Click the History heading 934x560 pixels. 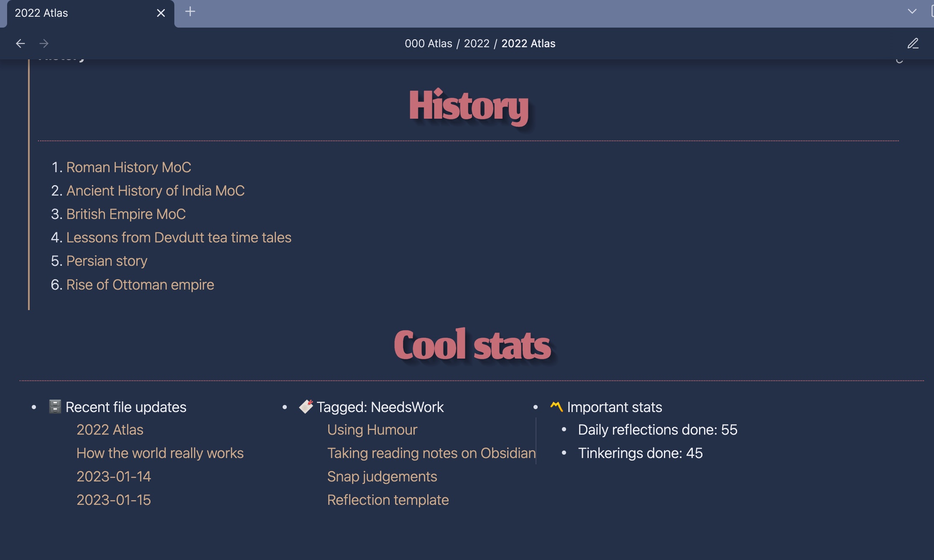(469, 107)
